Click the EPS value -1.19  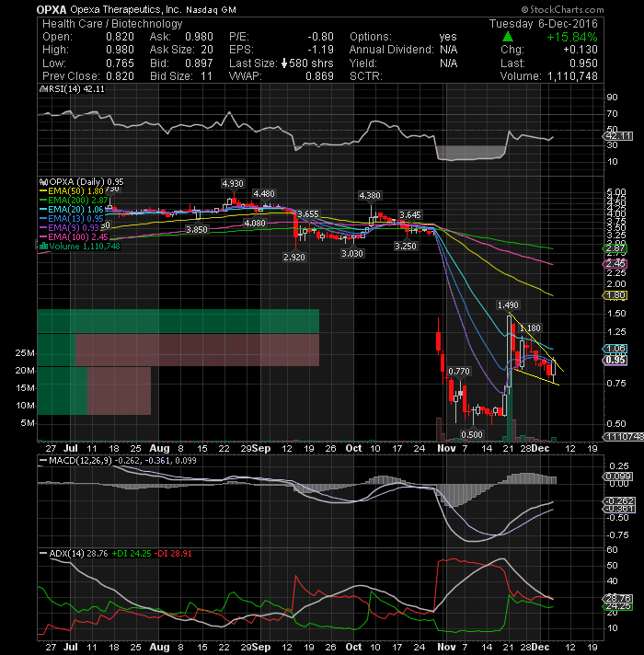(x=320, y=50)
